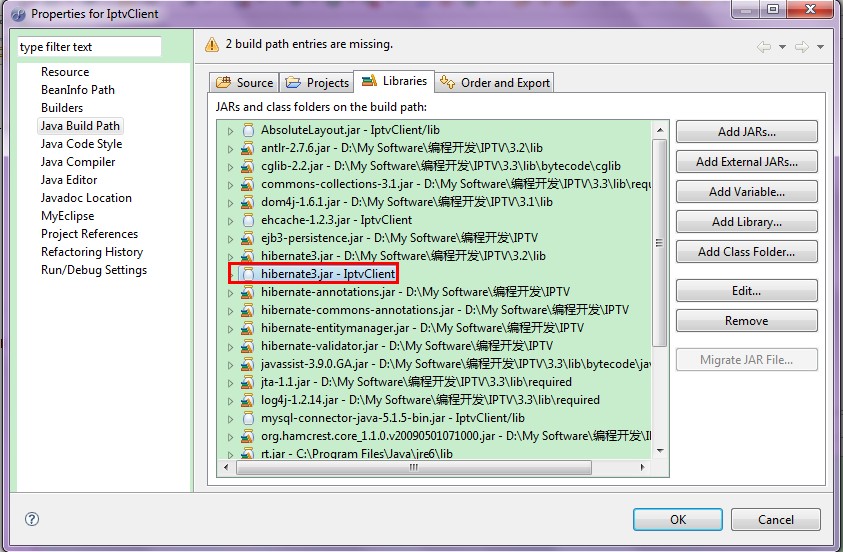Select the Libraries tab
The width and height of the screenshot is (843, 552).
pyautogui.click(x=394, y=81)
